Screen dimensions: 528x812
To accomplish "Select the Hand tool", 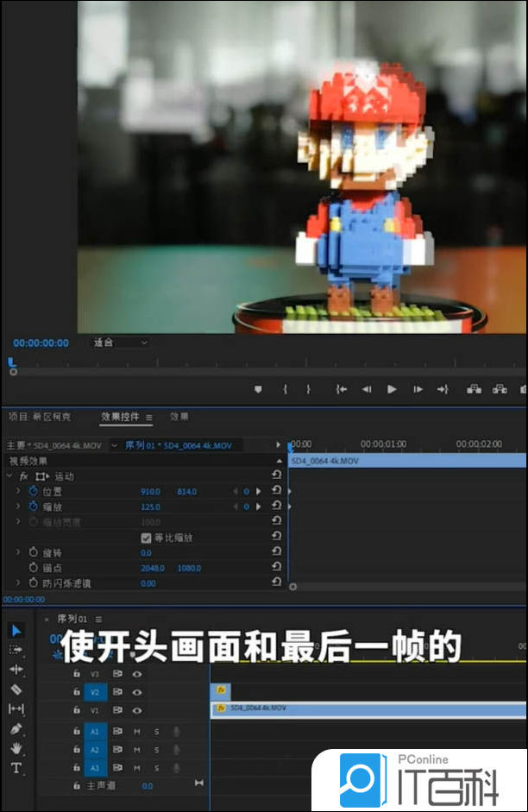I will [16, 748].
